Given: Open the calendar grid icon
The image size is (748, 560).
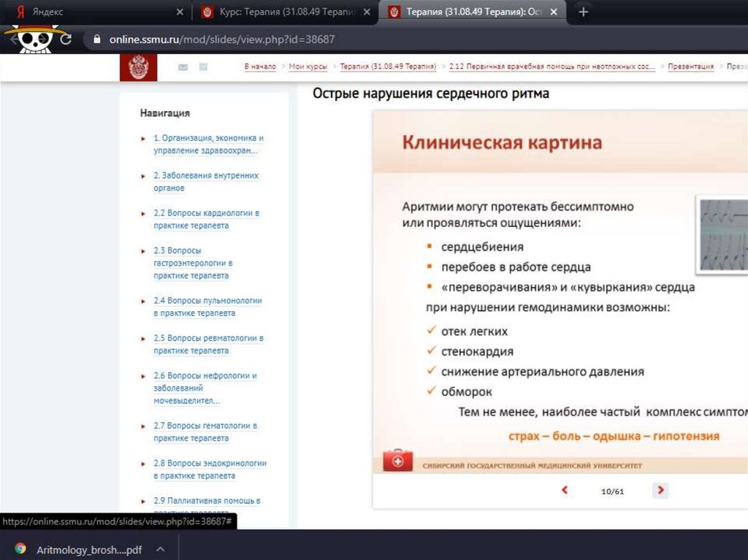Looking at the screenshot, I should [203, 66].
